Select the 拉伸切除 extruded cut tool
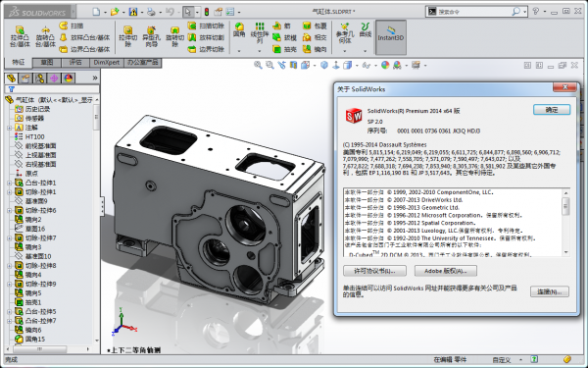This screenshot has width=588, height=368. tap(127, 36)
